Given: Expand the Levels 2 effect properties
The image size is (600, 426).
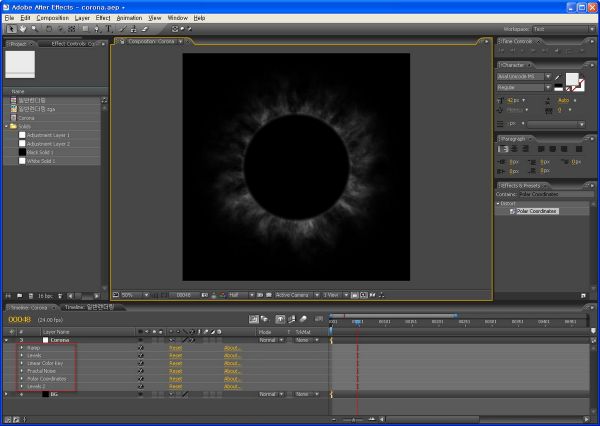Looking at the screenshot, I should coord(21,387).
